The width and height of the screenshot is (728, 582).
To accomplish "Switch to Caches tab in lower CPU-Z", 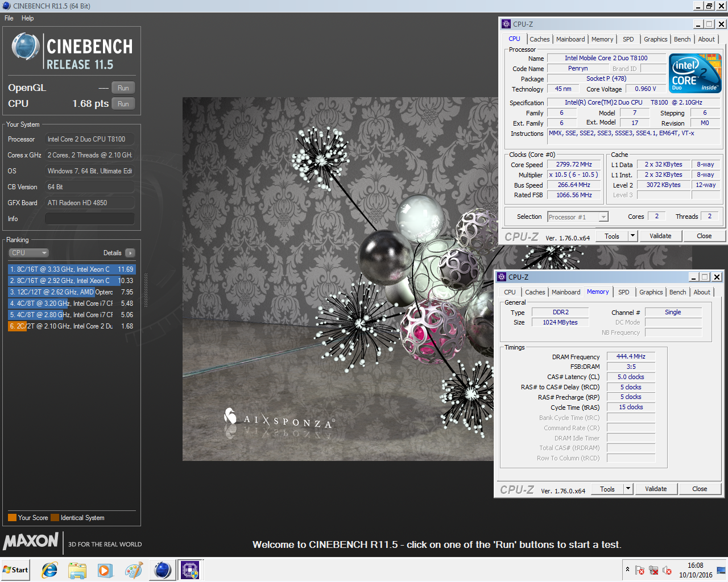I will [535, 292].
